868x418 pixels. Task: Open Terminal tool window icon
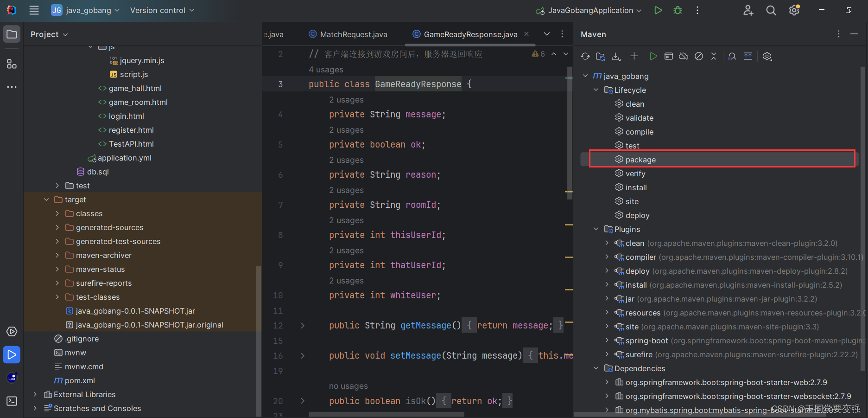click(x=12, y=401)
